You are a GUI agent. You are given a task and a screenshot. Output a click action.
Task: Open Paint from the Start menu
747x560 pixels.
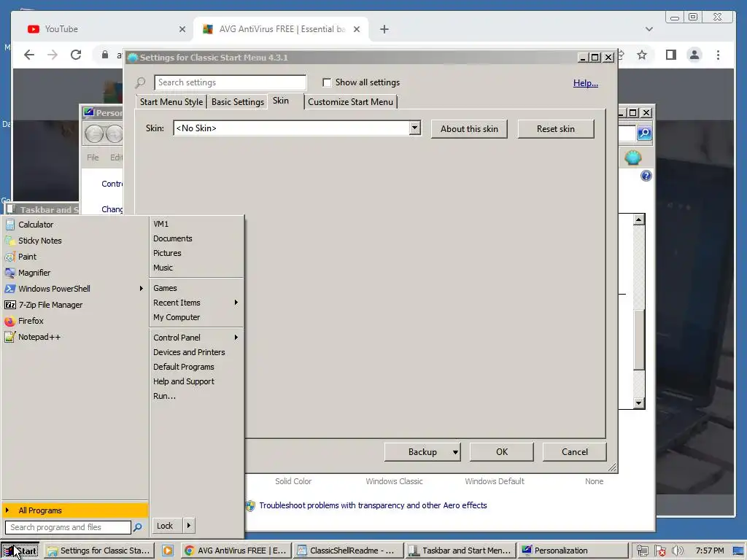[75, 257]
